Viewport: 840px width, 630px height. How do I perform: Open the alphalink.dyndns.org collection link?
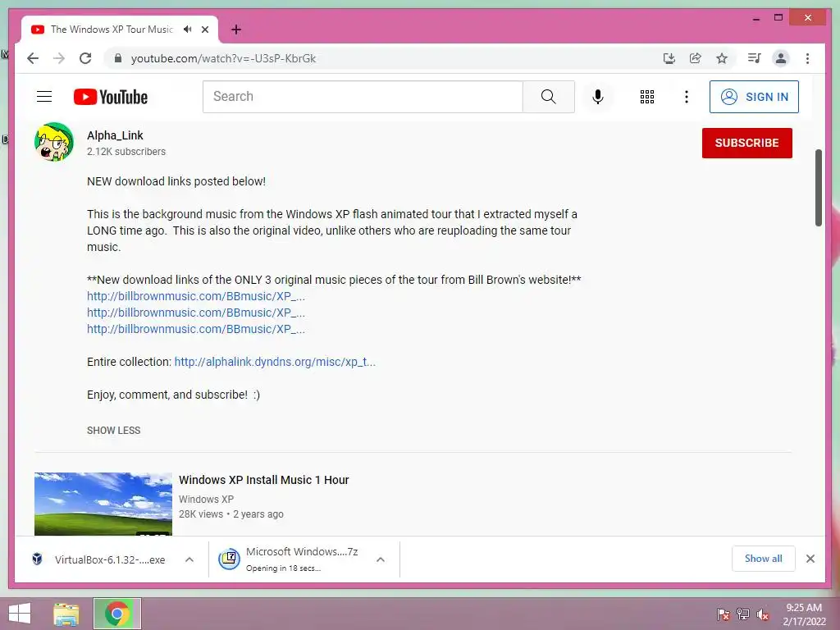point(275,362)
